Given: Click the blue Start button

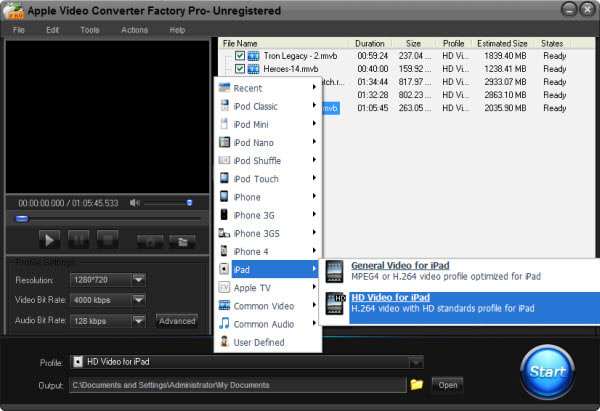Looking at the screenshot, I should (x=548, y=372).
